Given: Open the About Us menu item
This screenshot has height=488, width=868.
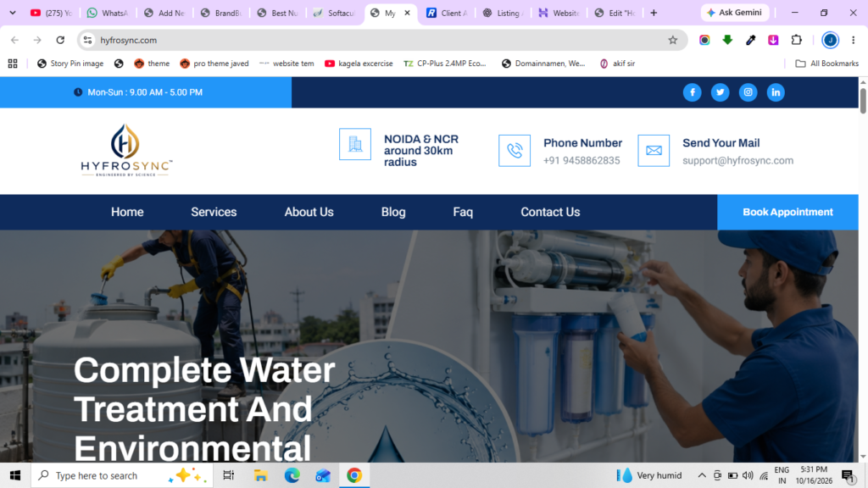Looking at the screenshot, I should [309, 212].
